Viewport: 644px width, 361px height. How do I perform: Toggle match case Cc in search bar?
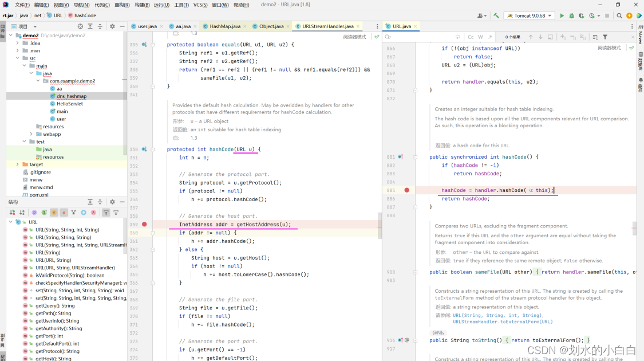[x=471, y=37]
